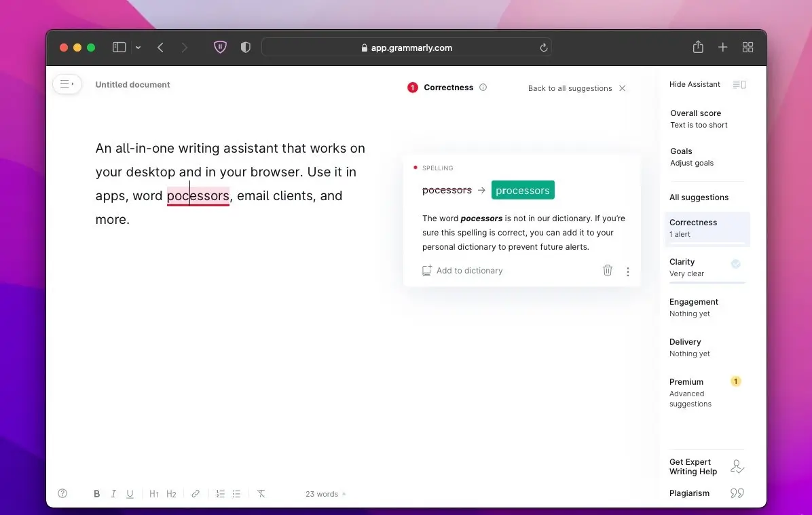Select All suggestions tab
This screenshot has width=812, height=515.
tap(699, 197)
